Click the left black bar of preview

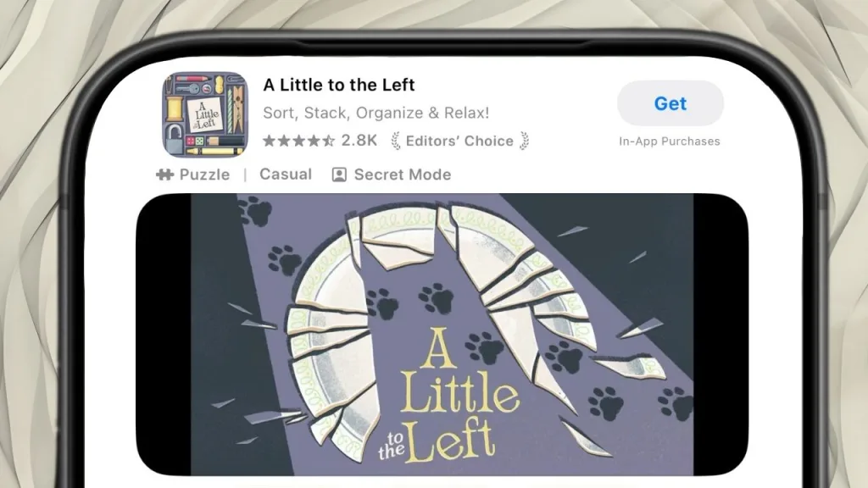click(x=164, y=334)
